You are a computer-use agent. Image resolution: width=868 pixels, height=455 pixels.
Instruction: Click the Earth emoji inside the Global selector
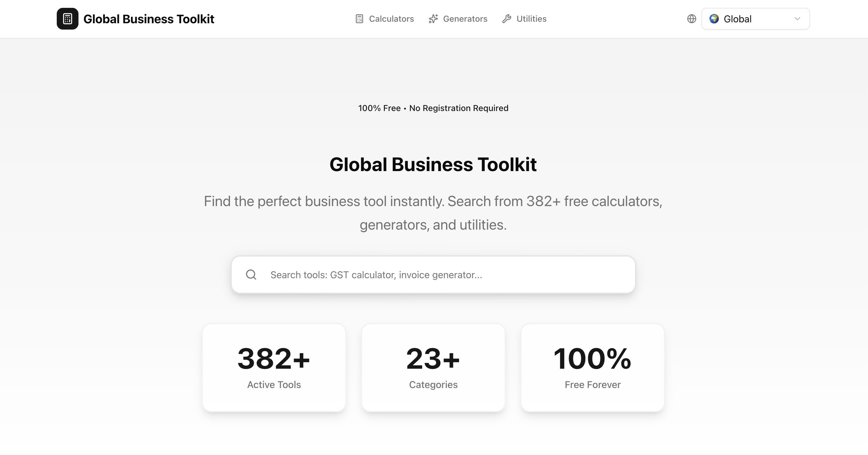[714, 19]
